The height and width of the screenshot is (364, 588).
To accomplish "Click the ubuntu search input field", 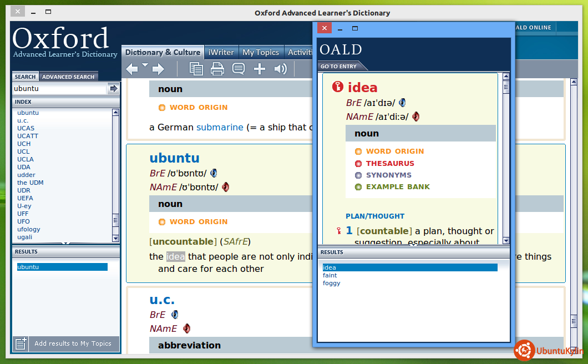I will pyautogui.click(x=59, y=89).
